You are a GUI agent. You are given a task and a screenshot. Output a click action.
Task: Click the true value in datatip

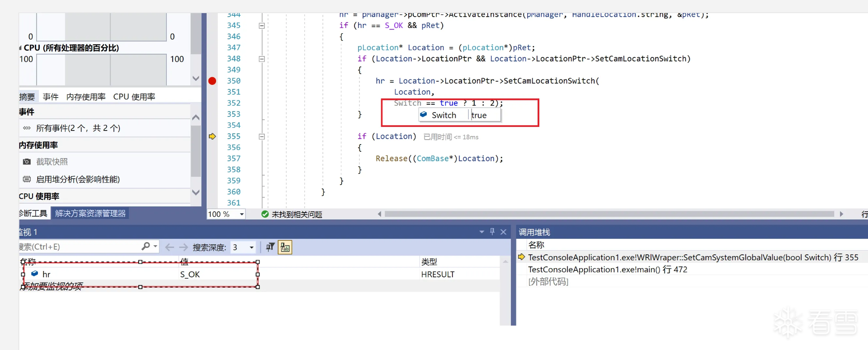pyautogui.click(x=479, y=115)
